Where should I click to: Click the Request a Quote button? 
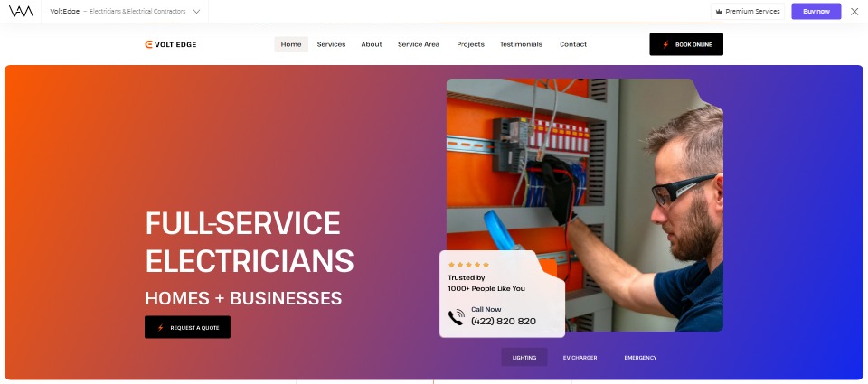tap(188, 327)
